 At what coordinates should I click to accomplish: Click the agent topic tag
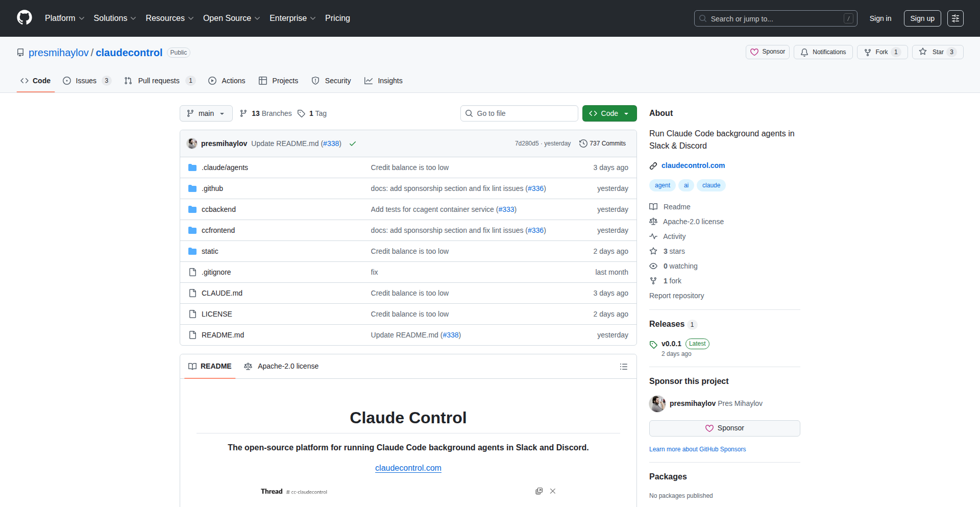(x=663, y=185)
